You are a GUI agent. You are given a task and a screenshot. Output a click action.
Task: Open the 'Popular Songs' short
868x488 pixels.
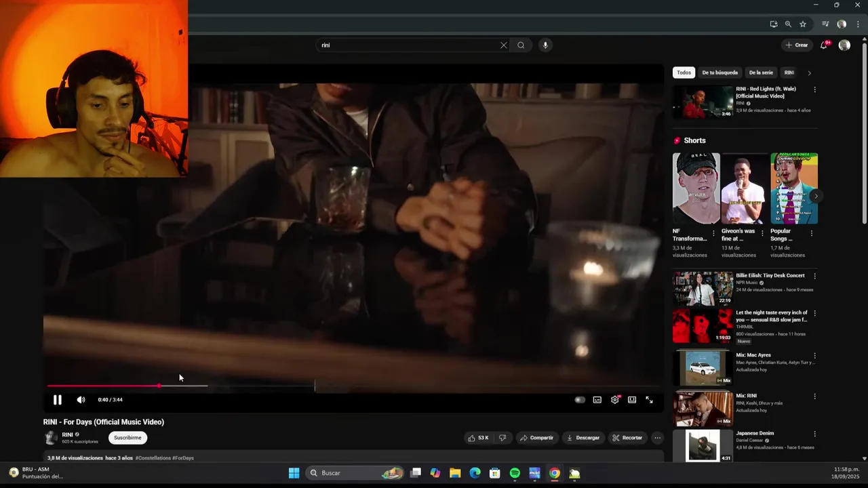[794, 188]
